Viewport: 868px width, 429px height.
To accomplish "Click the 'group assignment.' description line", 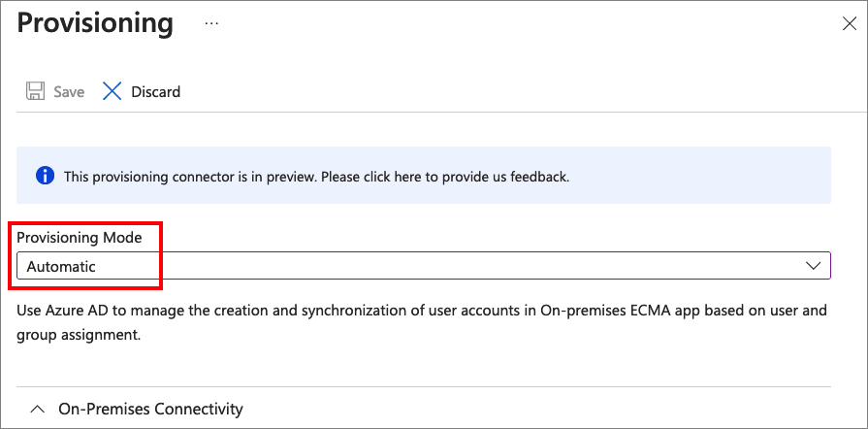I will [x=80, y=335].
